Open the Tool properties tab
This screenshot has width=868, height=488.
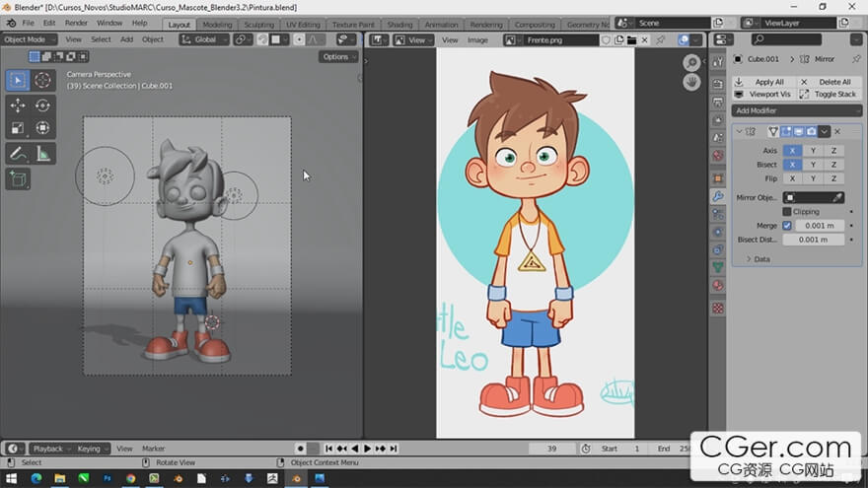click(718, 63)
